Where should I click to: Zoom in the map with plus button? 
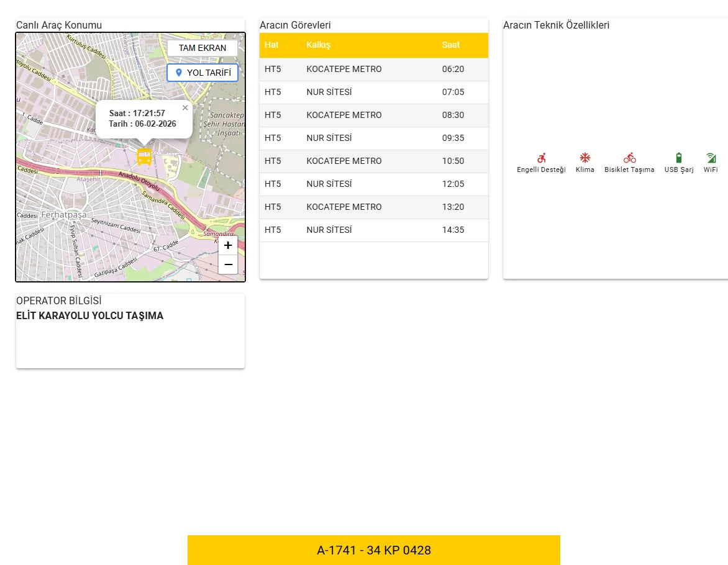[x=228, y=245]
